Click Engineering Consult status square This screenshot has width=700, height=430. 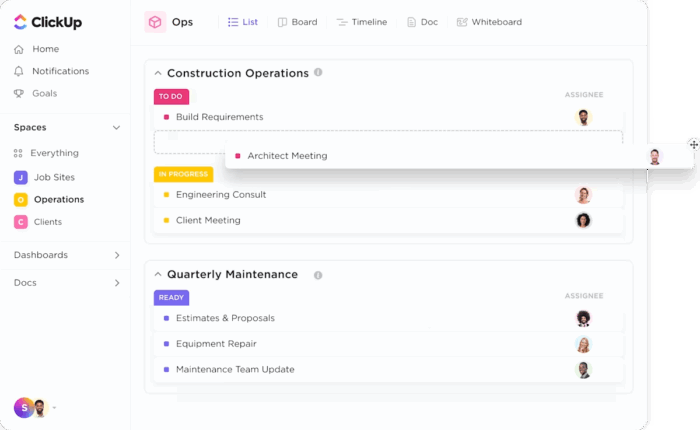(x=167, y=195)
